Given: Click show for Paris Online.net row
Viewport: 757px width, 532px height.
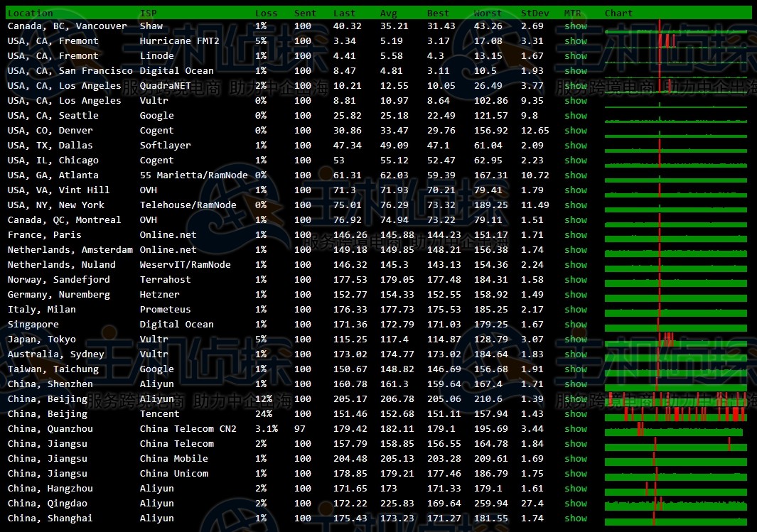Looking at the screenshot, I should point(576,235).
